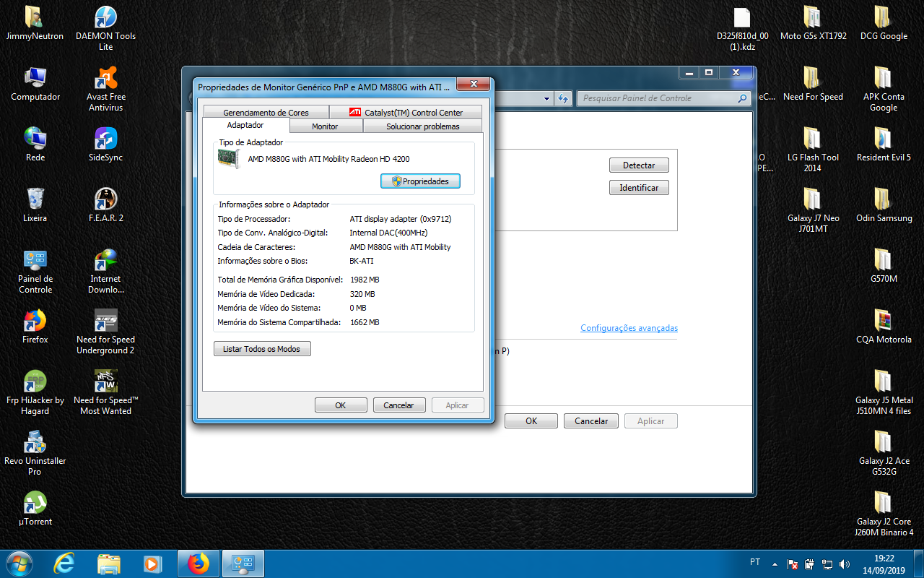
Task: Launch Internet Explorer from taskbar
Action: [x=64, y=564]
